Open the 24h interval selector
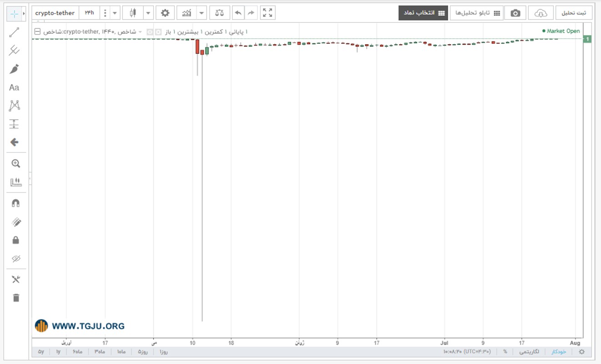The height and width of the screenshot is (364, 601). tap(89, 13)
